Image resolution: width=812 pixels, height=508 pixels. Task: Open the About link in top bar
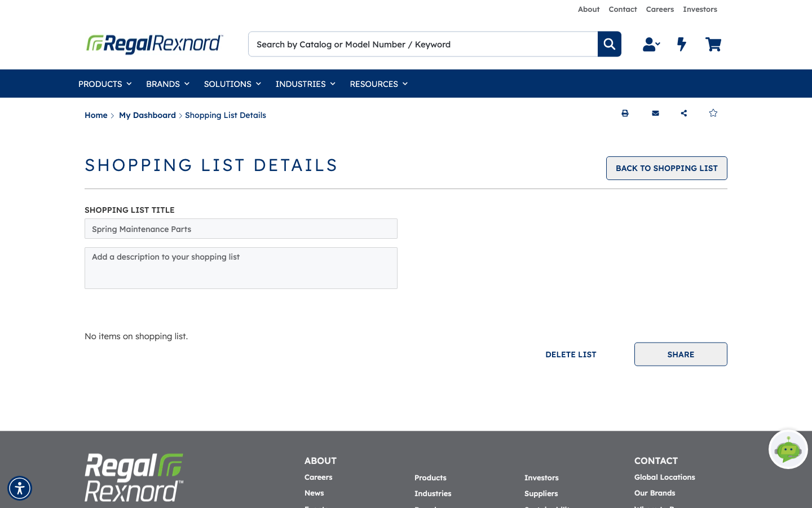pyautogui.click(x=589, y=10)
